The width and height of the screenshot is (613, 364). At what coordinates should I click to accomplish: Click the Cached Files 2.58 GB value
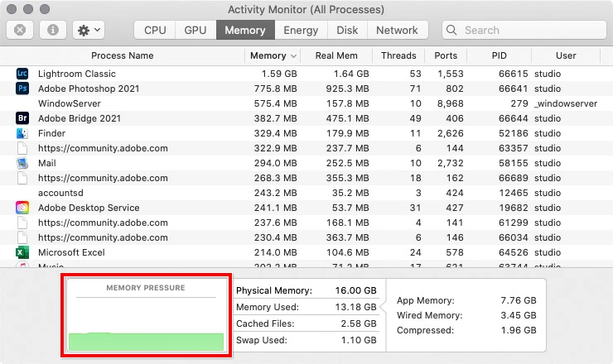pyautogui.click(x=359, y=323)
